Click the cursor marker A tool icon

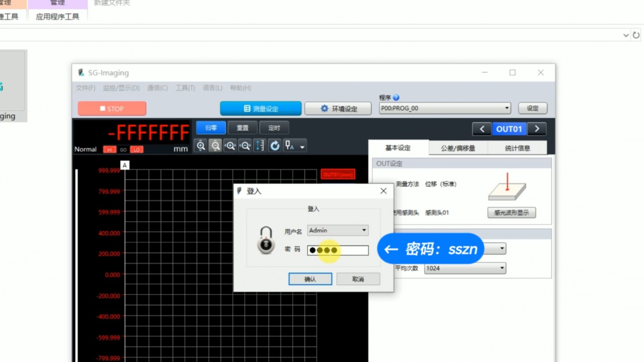pyautogui.click(x=290, y=146)
